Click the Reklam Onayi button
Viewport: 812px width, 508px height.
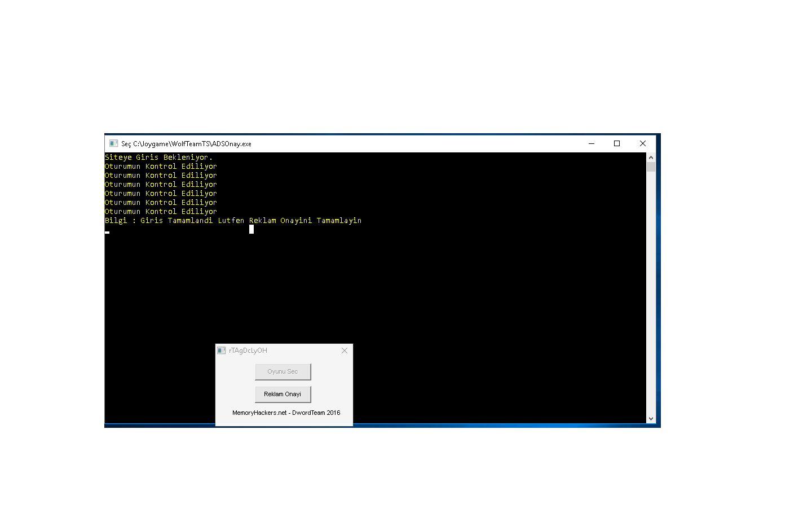(x=283, y=394)
